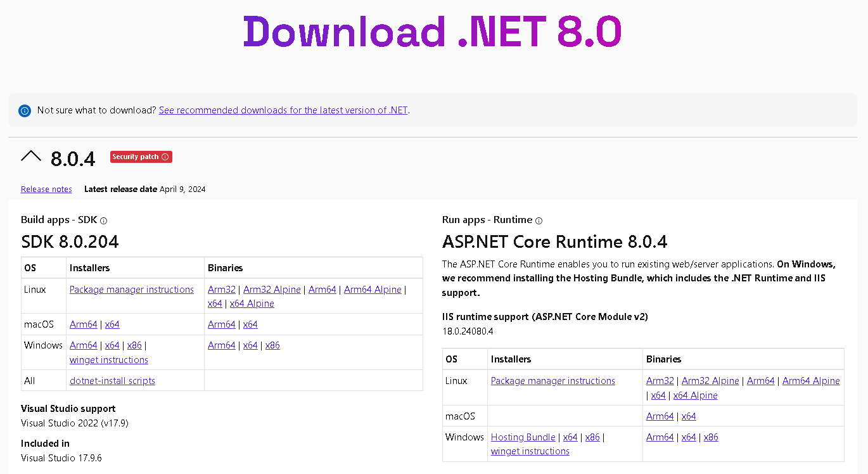Download ASP.NET Runtime Windows x86 binary
Viewport: 868px width, 474px height.
(711, 437)
